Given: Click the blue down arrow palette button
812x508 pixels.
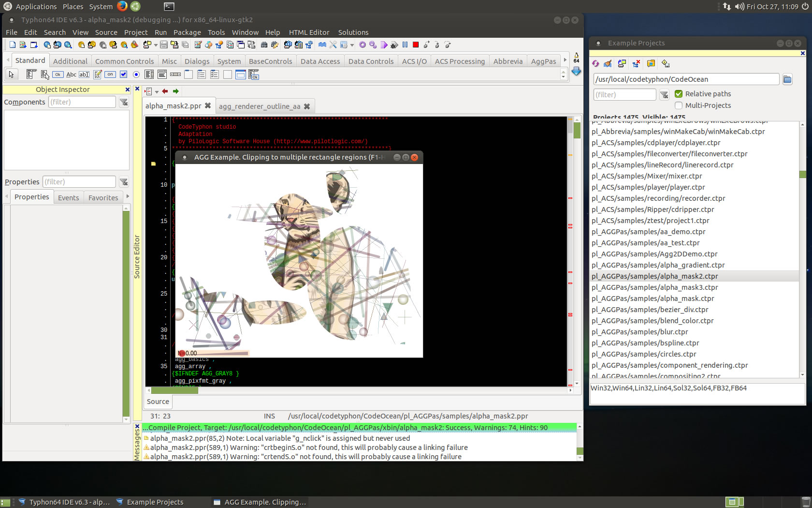Looking at the screenshot, I should (x=576, y=71).
